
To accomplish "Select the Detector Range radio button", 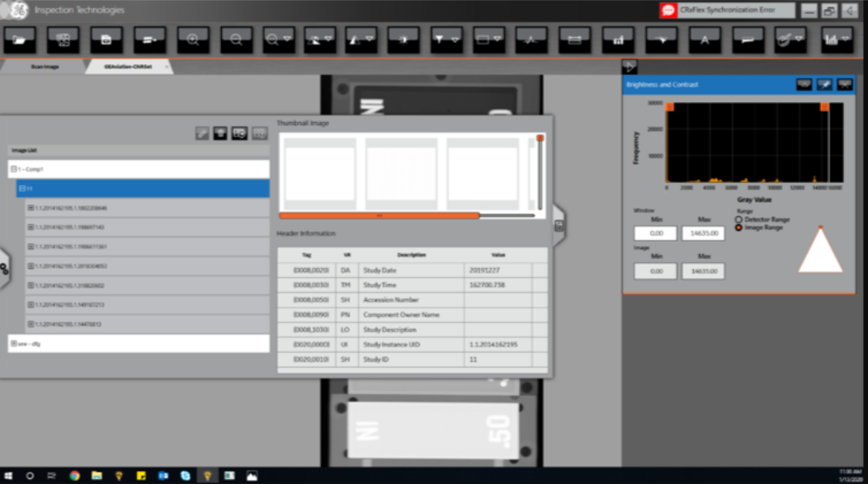I will click(738, 220).
